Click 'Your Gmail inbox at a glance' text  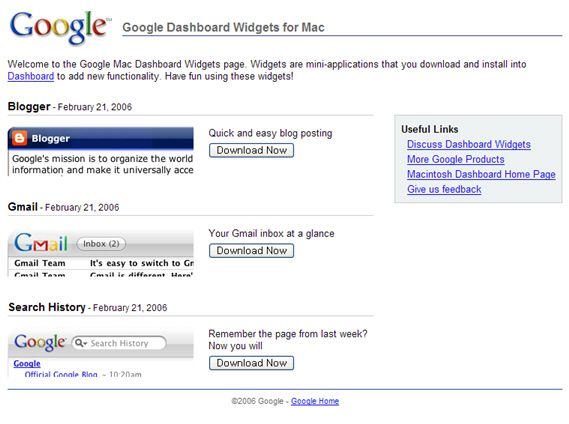point(271,233)
